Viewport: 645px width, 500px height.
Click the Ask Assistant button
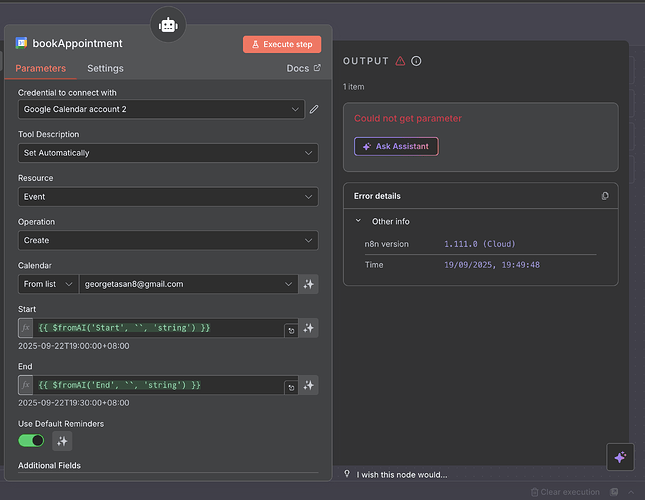click(396, 146)
